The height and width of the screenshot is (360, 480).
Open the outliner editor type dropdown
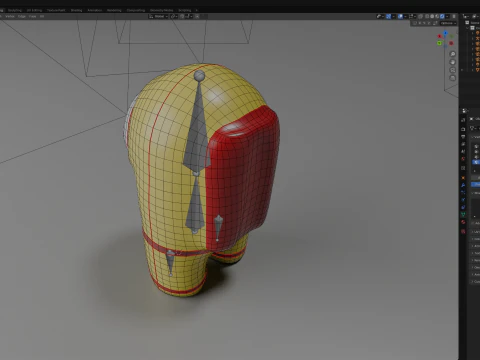click(x=466, y=16)
